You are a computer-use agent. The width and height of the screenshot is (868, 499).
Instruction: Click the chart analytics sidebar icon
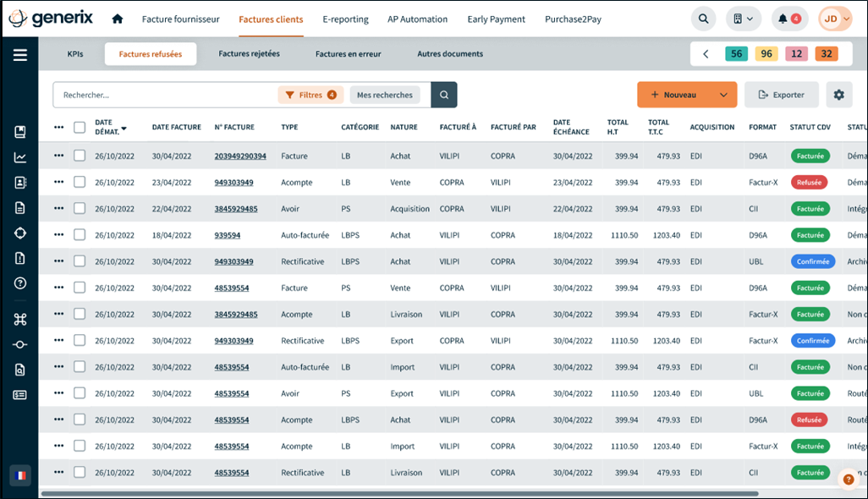[20, 157]
